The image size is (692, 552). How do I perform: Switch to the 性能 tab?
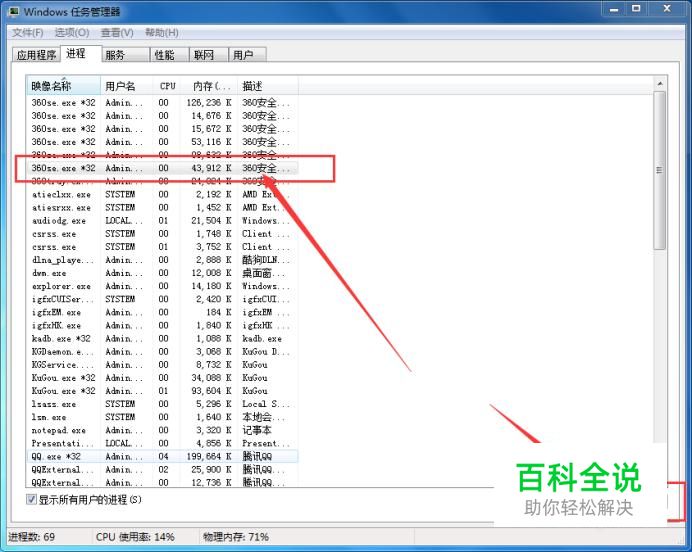[164, 55]
